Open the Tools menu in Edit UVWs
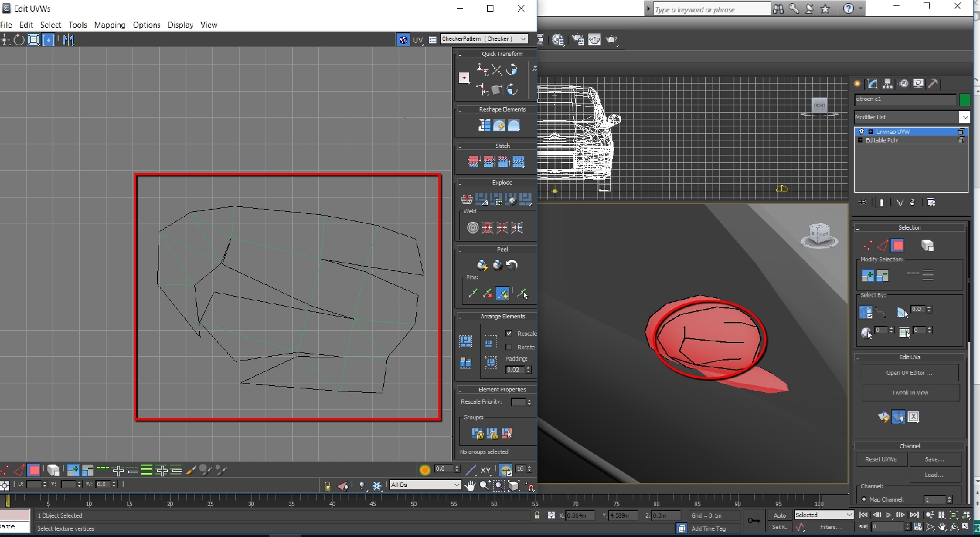 77,25
